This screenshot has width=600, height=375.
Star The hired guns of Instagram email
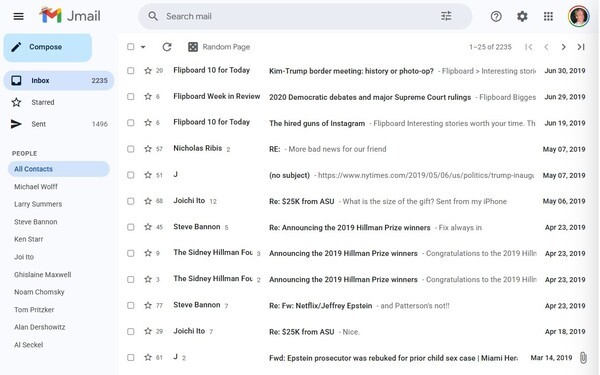point(148,122)
